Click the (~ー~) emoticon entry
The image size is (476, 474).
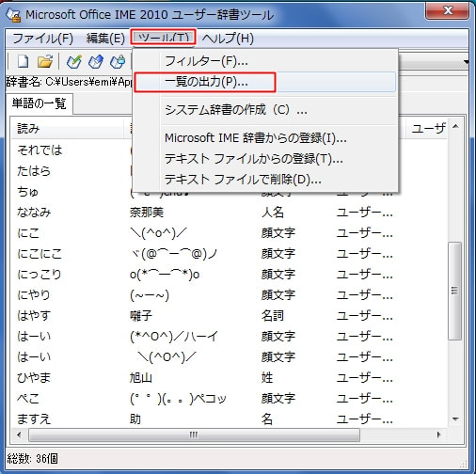pos(150,295)
